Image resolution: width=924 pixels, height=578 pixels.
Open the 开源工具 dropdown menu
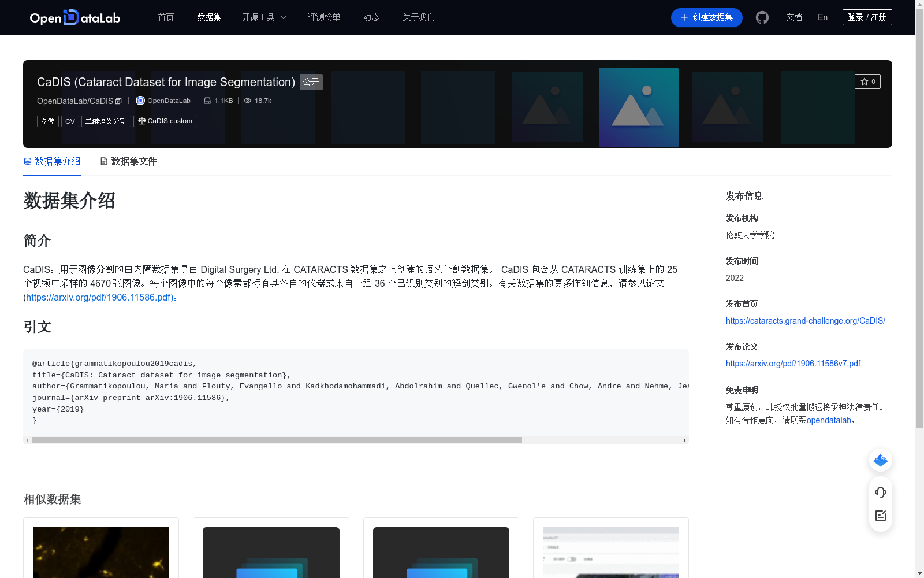(x=264, y=17)
